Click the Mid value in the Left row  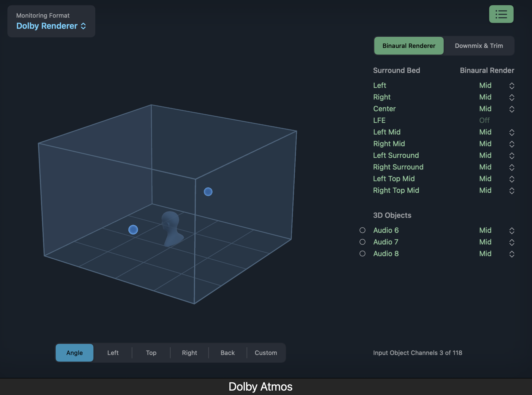[x=485, y=85]
